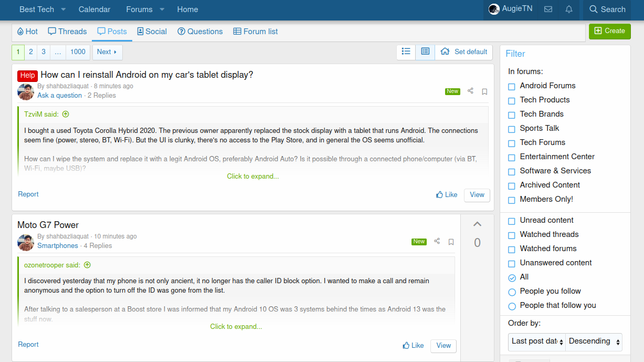
Task: Check the Android Forums filter box
Action: [x=512, y=86]
